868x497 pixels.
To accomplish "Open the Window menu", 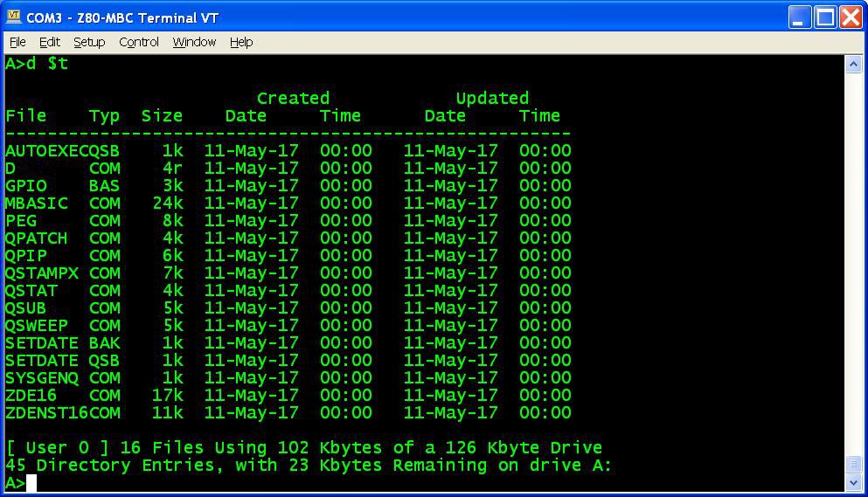I will click(194, 42).
